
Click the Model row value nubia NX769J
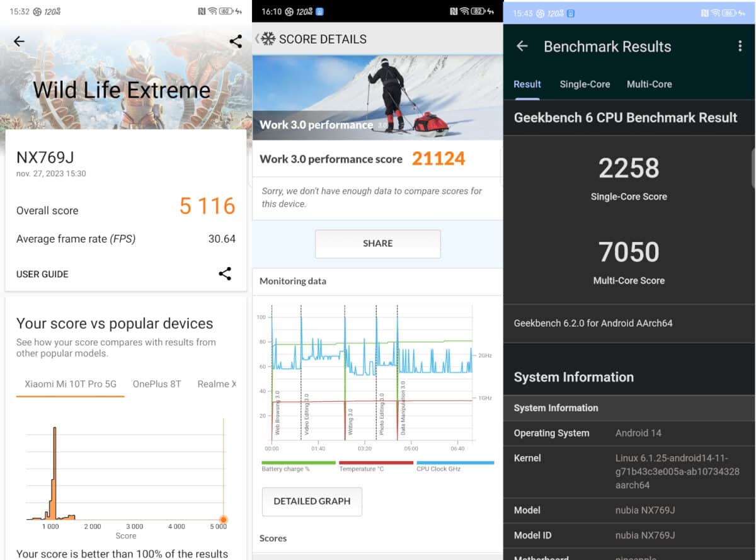click(645, 510)
